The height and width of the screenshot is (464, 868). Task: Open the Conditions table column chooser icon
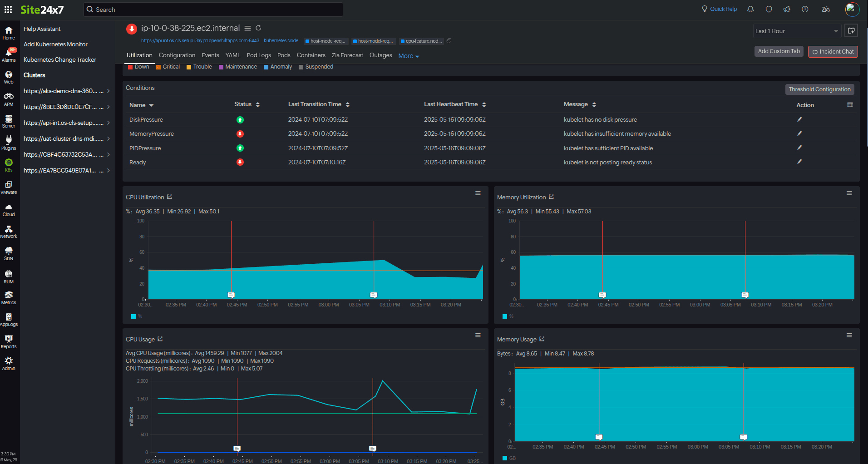pos(850,105)
